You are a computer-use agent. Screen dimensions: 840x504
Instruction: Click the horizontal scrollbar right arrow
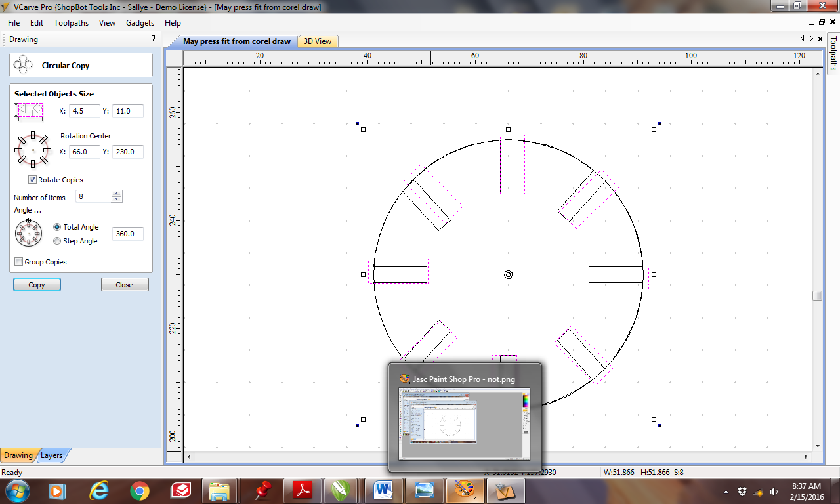point(807,455)
